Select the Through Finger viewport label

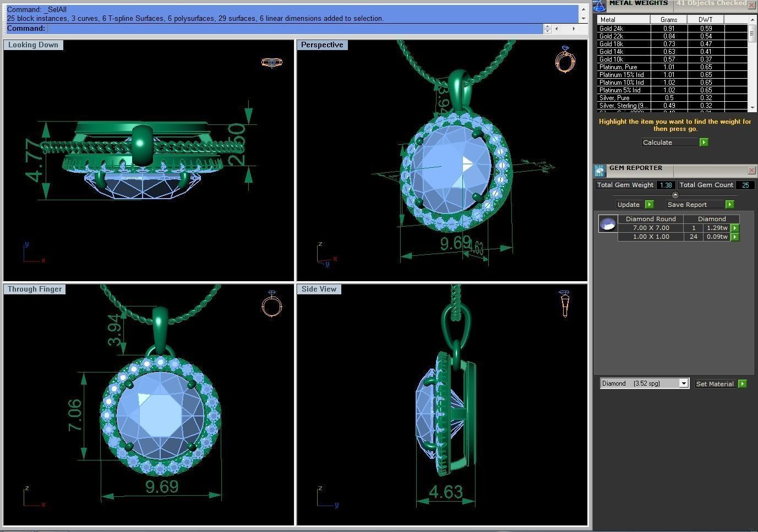35,289
